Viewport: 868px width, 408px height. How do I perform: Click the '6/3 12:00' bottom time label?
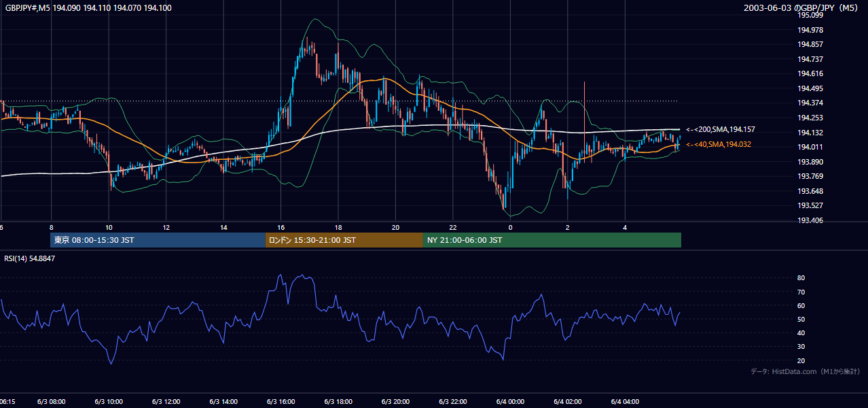tap(166, 402)
